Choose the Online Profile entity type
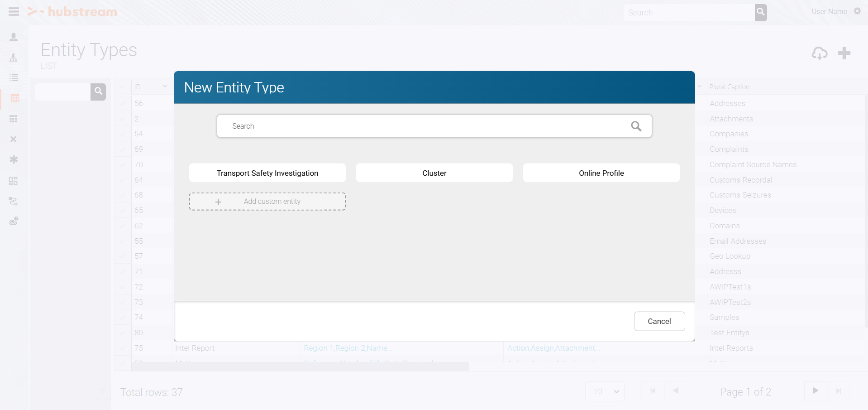 click(x=601, y=173)
